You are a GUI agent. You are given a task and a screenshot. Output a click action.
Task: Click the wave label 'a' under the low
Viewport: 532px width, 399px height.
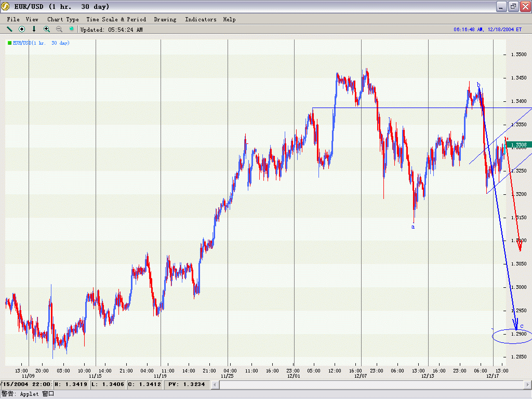click(x=413, y=227)
